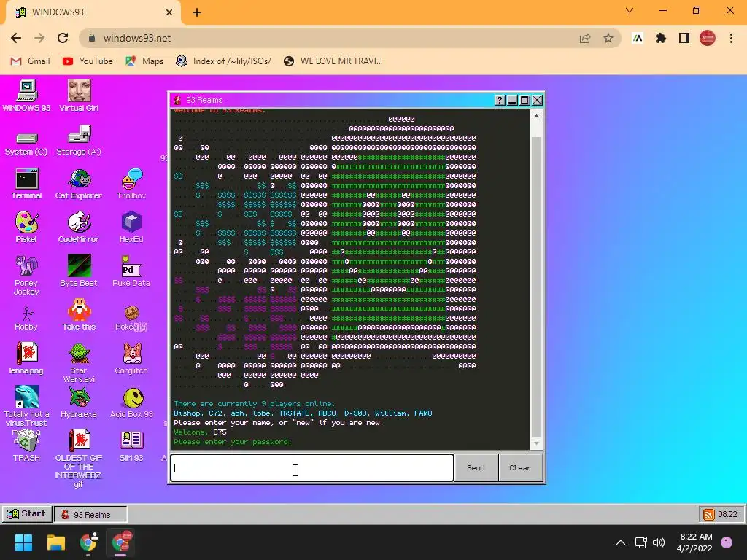The width and height of the screenshot is (747, 560).
Task: Launch the Robby stick figure icon
Action: [x=26, y=319]
